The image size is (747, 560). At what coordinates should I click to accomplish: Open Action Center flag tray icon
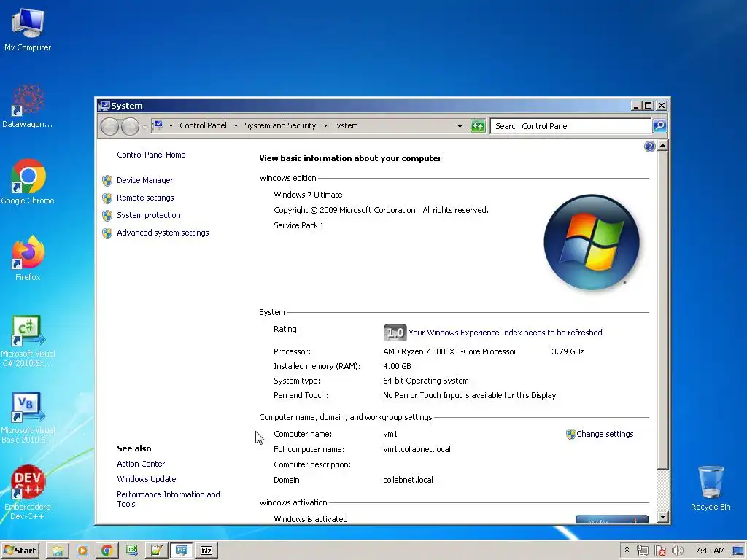coord(659,551)
